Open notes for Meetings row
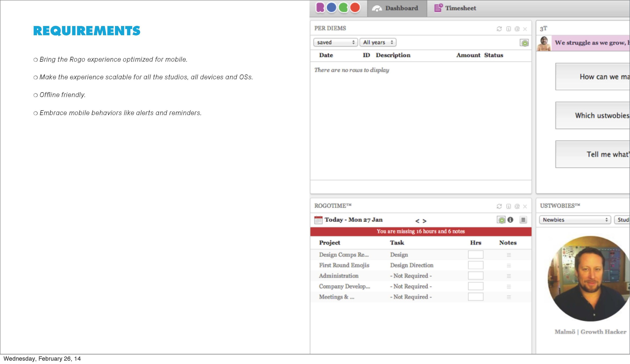 tap(509, 297)
